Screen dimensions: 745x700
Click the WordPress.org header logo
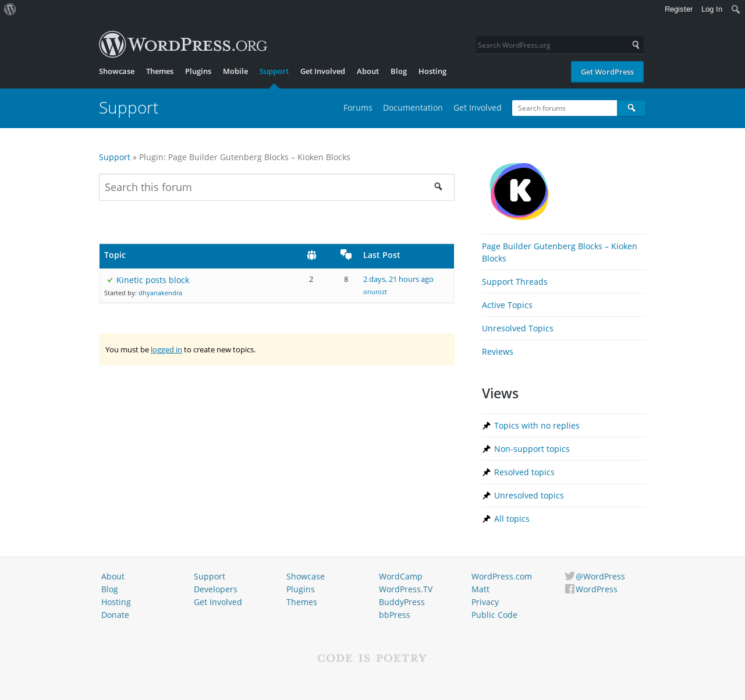183,44
